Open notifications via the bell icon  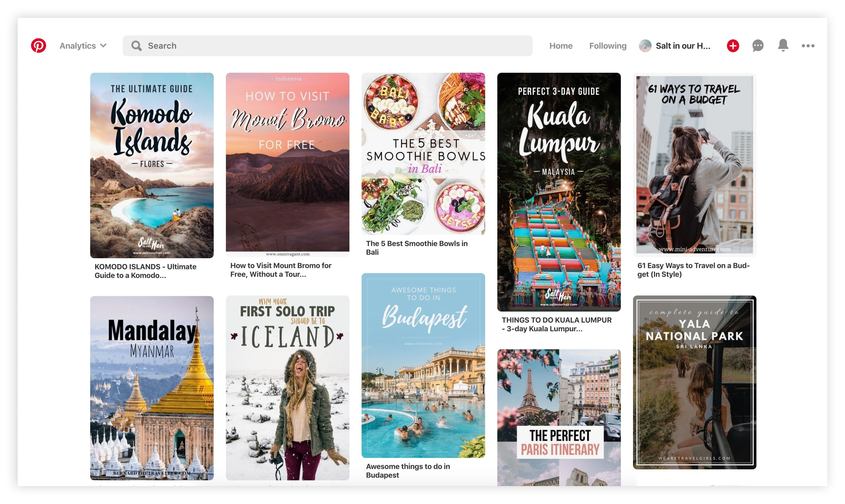[x=783, y=46]
